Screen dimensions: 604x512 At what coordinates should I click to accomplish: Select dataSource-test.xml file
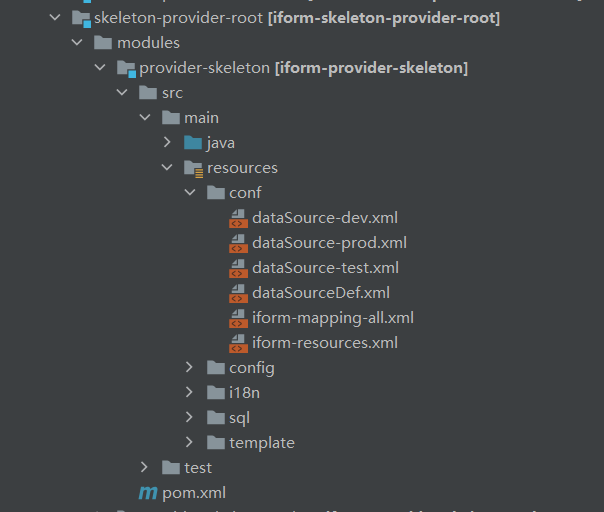coord(325,268)
